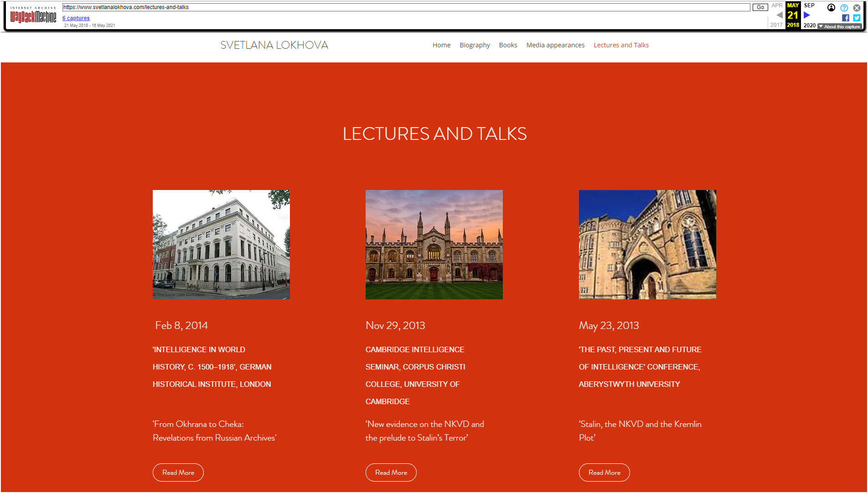Open the Wayback user account icon

tap(831, 7)
